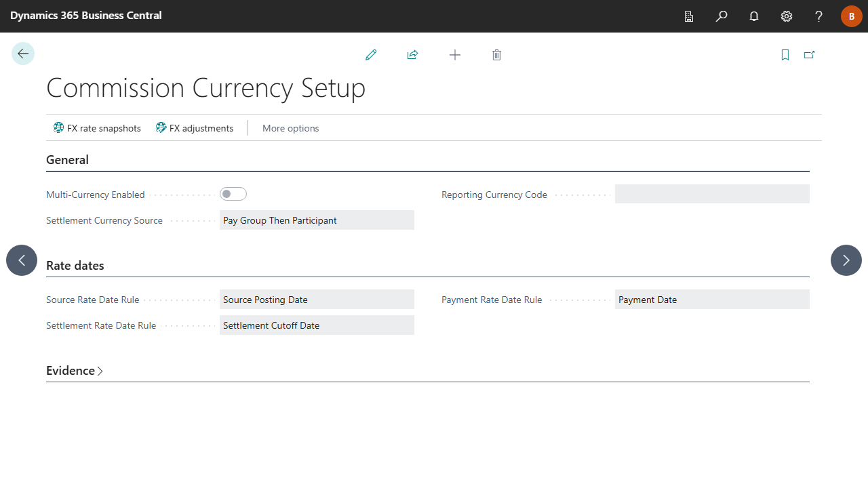
Task: Collapse the Rate dates section heading
Action: (x=75, y=266)
